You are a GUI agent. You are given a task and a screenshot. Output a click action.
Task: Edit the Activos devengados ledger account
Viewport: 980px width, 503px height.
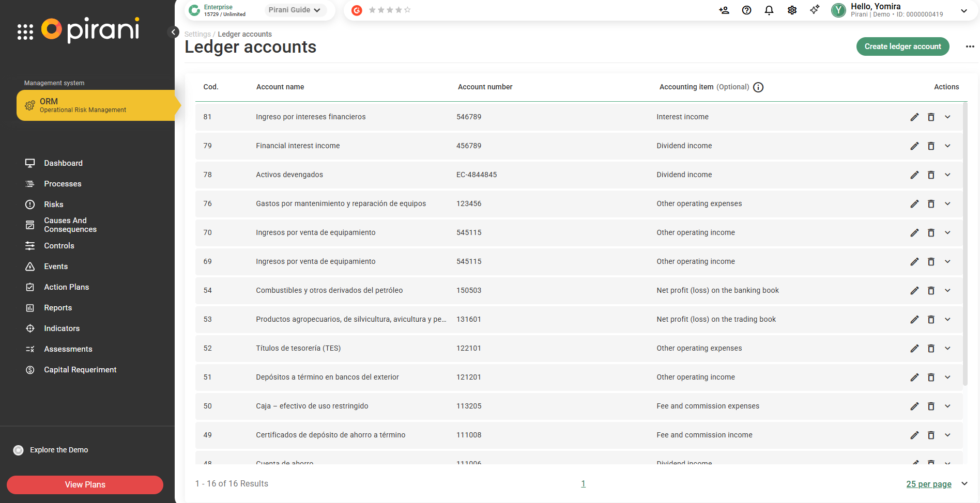914,175
